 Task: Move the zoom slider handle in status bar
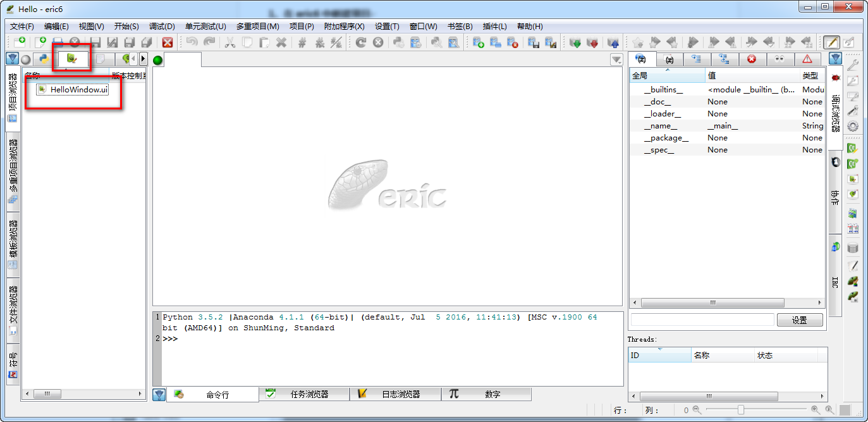740,410
